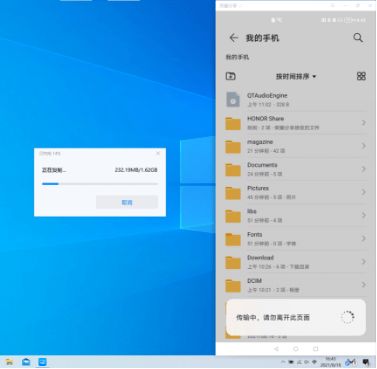
Task: Expand the libs row chevron
Action: click(363, 215)
